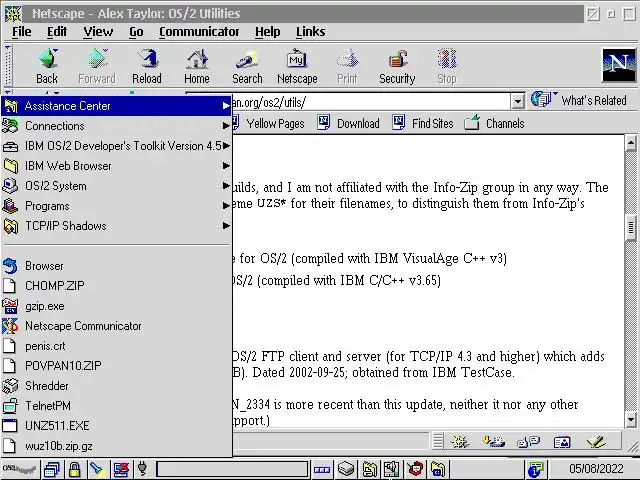The height and width of the screenshot is (480, 640).
Task: Open the Newsgroups component bar icon
Action: point(529,442)
